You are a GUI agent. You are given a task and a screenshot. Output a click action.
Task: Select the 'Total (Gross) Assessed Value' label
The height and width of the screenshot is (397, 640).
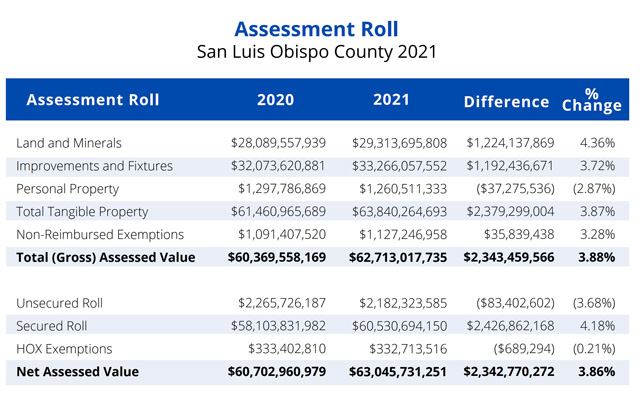(x=106, y=257)
